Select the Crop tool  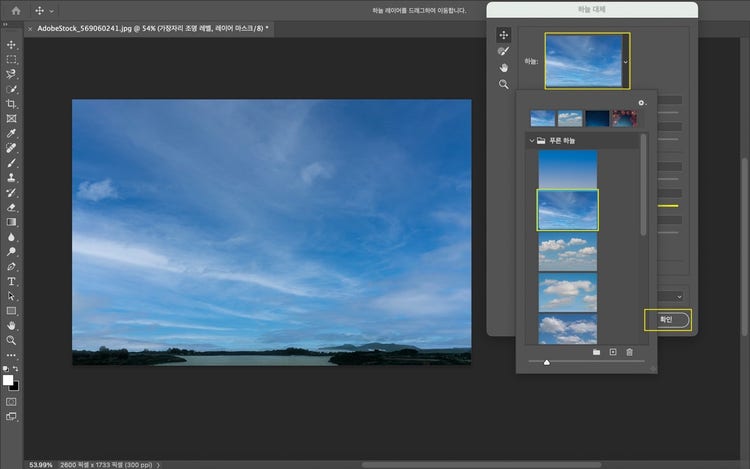pyautogui.click(x=11, y=104)
